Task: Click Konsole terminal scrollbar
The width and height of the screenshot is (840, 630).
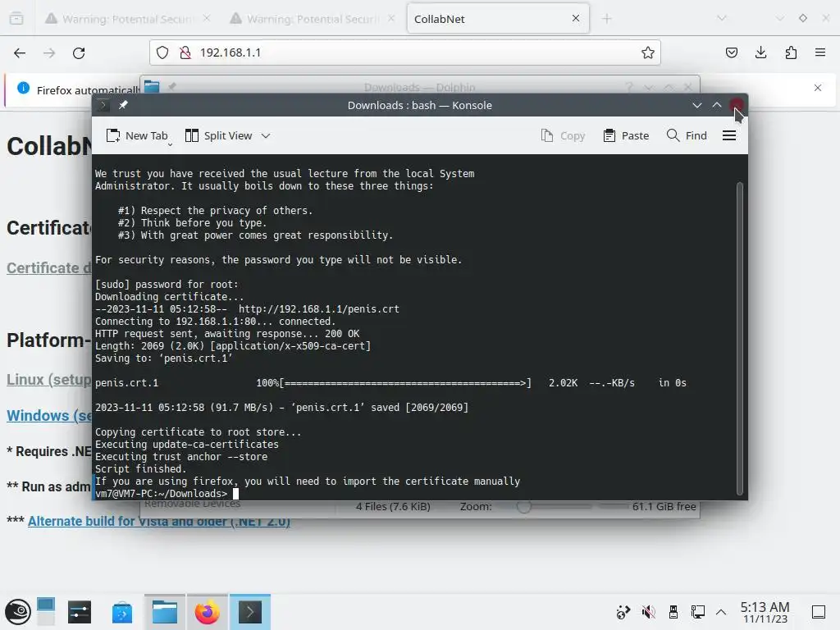Action: (x=740, y=339)
